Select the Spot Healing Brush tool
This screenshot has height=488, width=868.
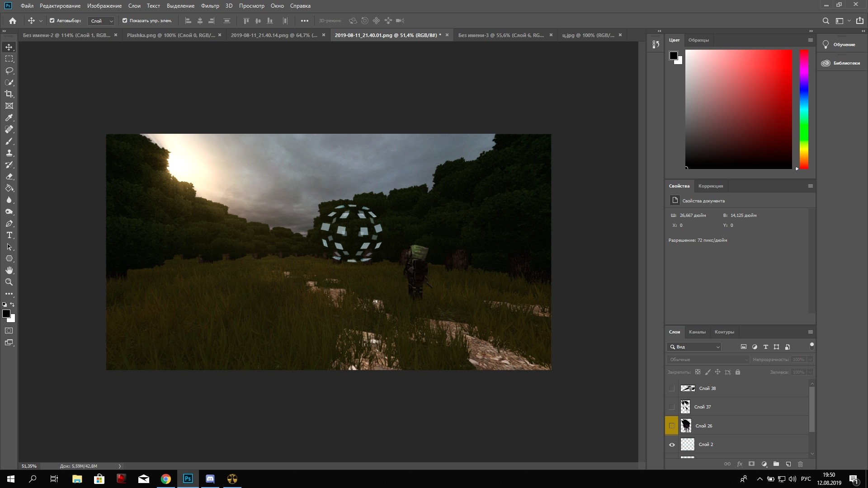click(x=9, y=129)
